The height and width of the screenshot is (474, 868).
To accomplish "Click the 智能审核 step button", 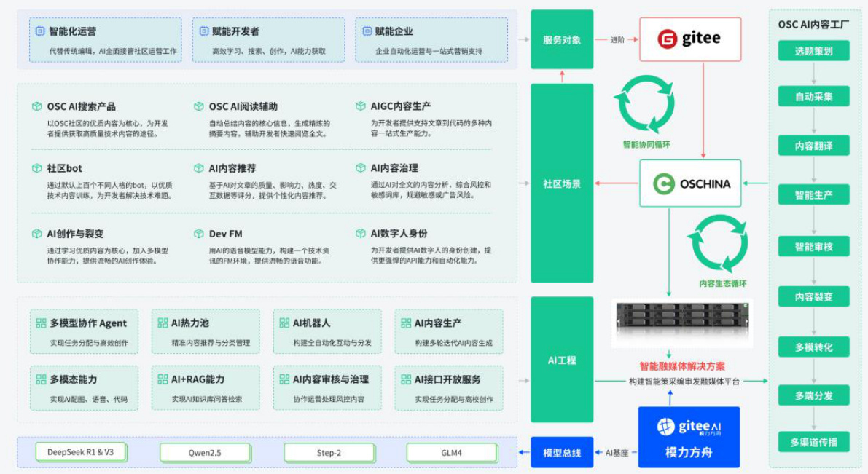I will pos(814,247).
